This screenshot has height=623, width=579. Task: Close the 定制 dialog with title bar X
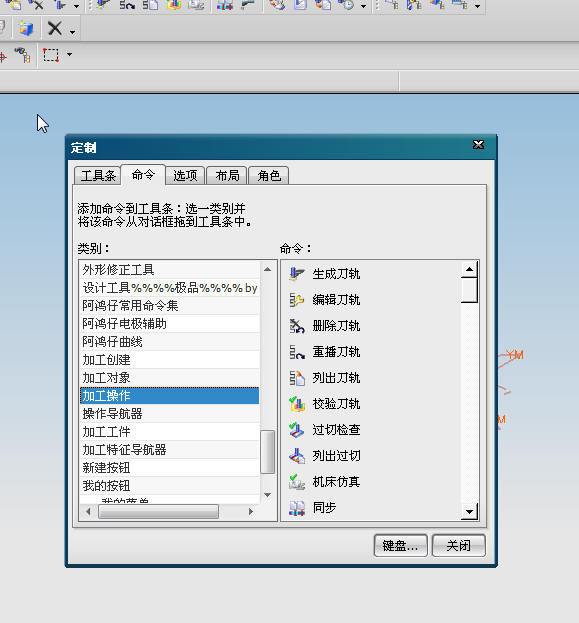478,145
